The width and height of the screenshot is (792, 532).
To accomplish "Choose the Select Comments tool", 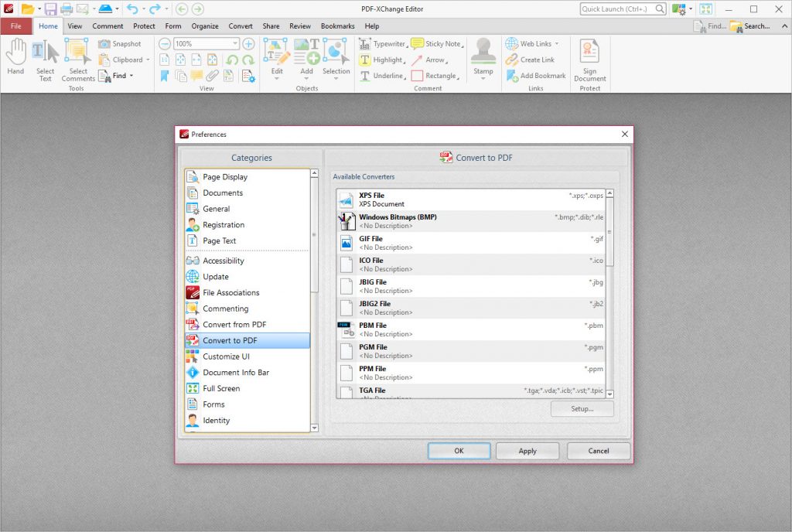I will 78,60.
